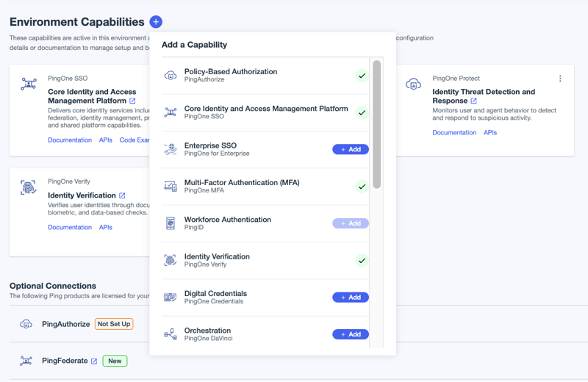The height and width of the screenshot is (382, 588).
Task: Click the Workforce Authentication phone icon
Action: coord(171,223)
